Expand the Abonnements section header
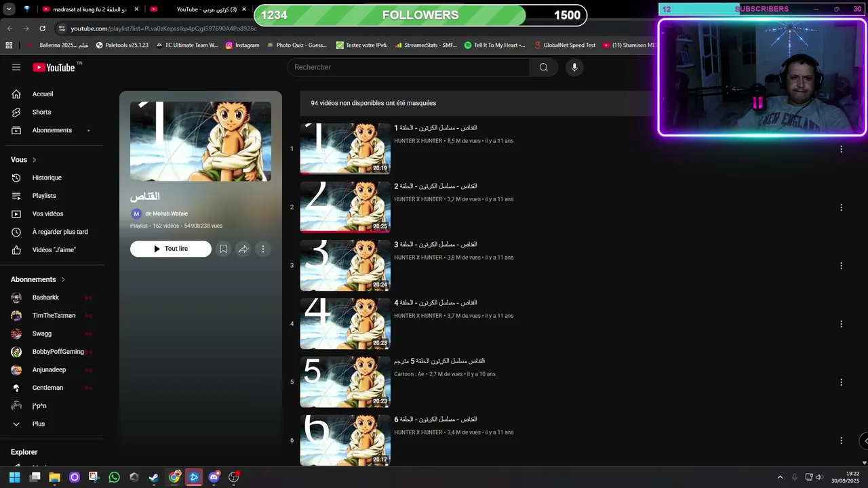This screenshot has height=488, width=868. click(x=38, y=279)
